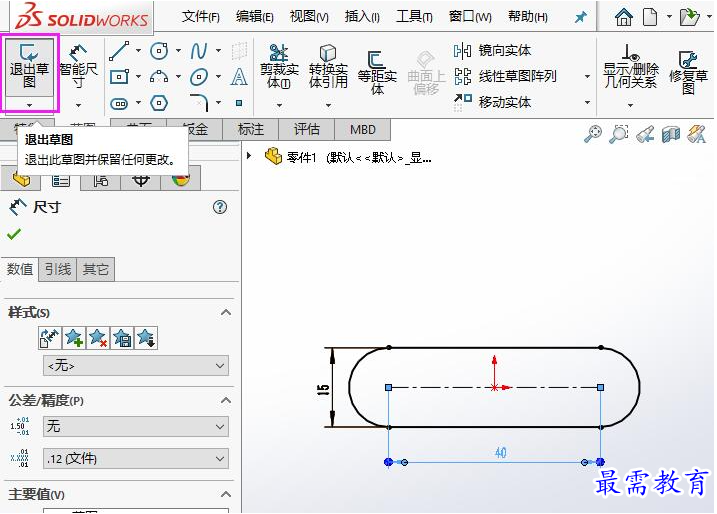Click the Open document icon
Viewport: 717px width, 514px height.
(690, 17)
